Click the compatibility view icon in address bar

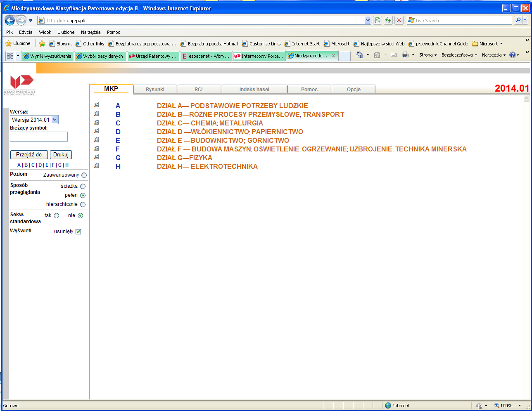[377, 20]
